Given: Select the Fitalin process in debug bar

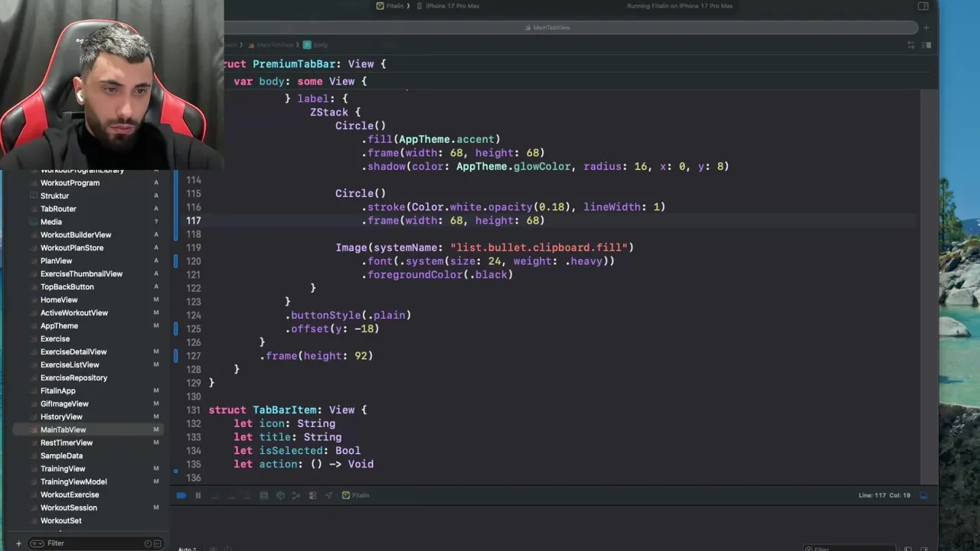Looking at the screenshot, I should (x=356, y=496).
